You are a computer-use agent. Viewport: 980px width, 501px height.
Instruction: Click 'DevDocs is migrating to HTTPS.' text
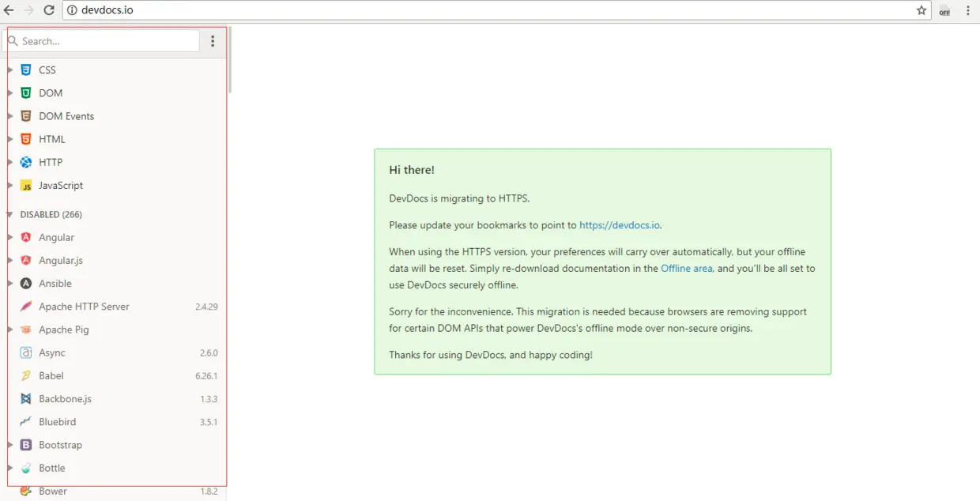(x=459, y=199)
